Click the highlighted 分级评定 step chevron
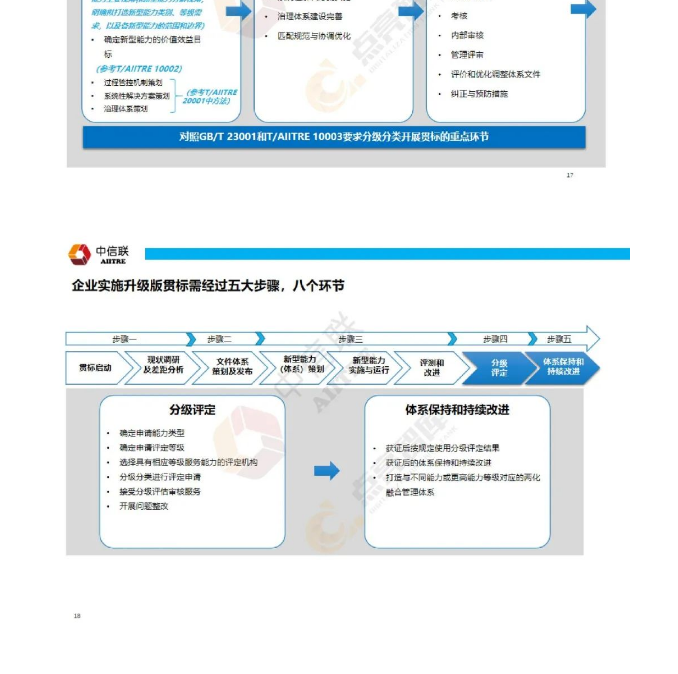This screenshot has width=678, height=674. [x=498, y=368]
